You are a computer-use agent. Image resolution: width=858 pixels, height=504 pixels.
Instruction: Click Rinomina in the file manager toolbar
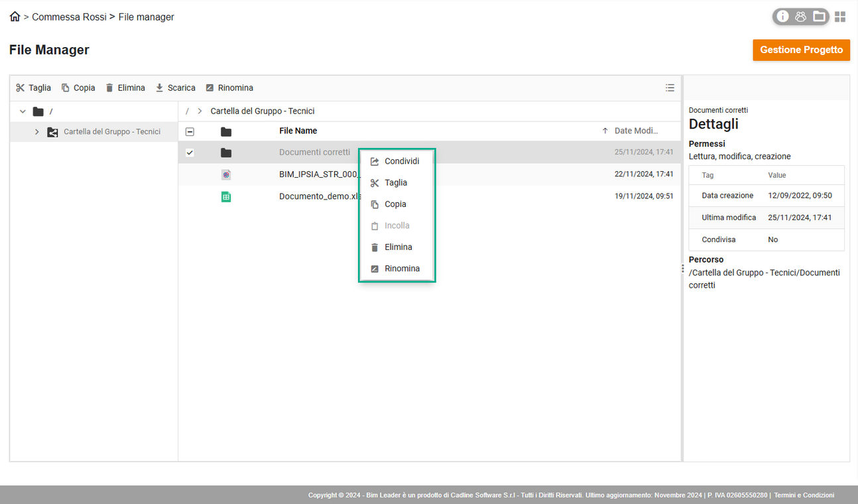(x=229, y=88)
